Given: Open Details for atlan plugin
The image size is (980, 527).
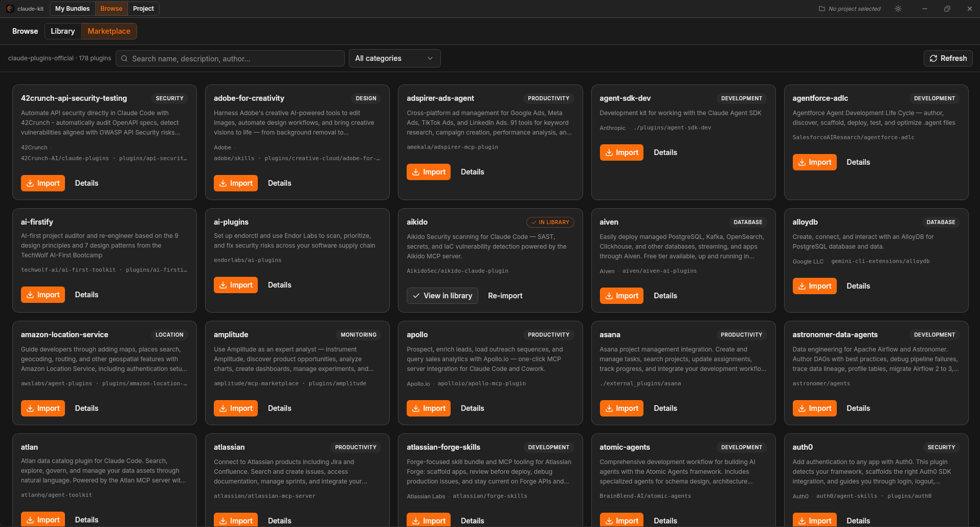Looking at the screenshot, I should [x=87, y=520].
